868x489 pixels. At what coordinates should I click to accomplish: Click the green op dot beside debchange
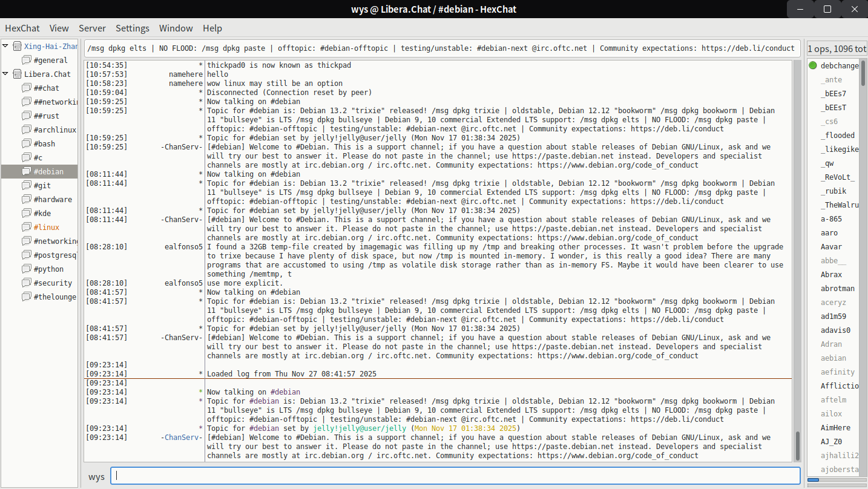pos(813,65)
